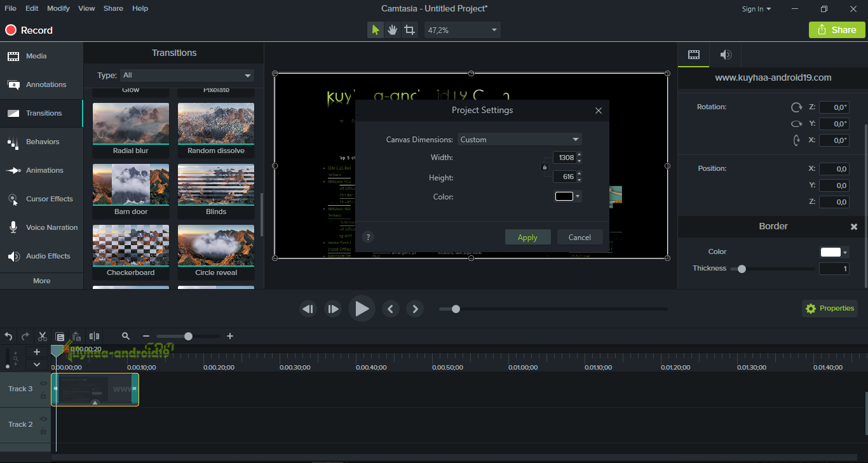This screenshot has height=463, width=868.
Task: Click the Rotation Z rotate icon
Action: pyautogui.click(x=796, y=107)
